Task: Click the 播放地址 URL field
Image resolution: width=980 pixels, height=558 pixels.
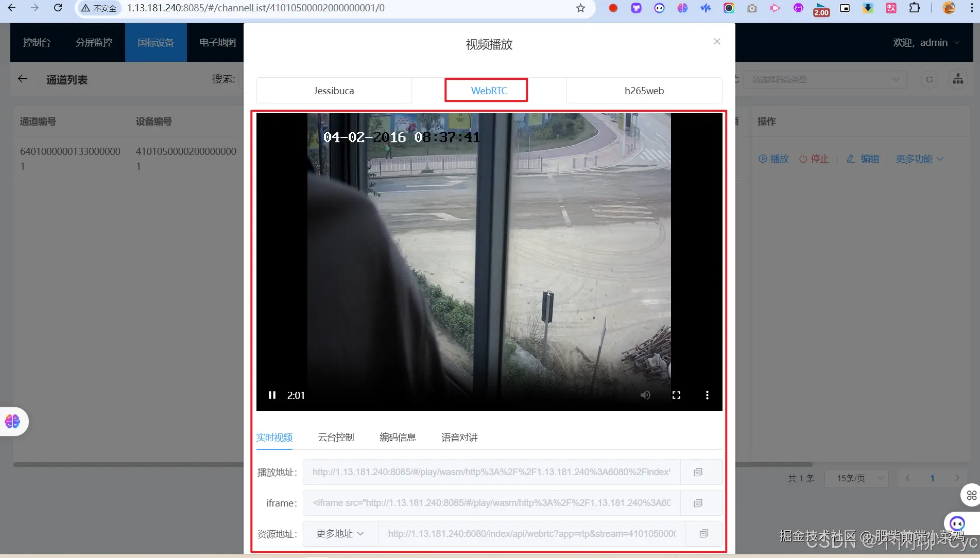Action: click(x=491, y=472)
